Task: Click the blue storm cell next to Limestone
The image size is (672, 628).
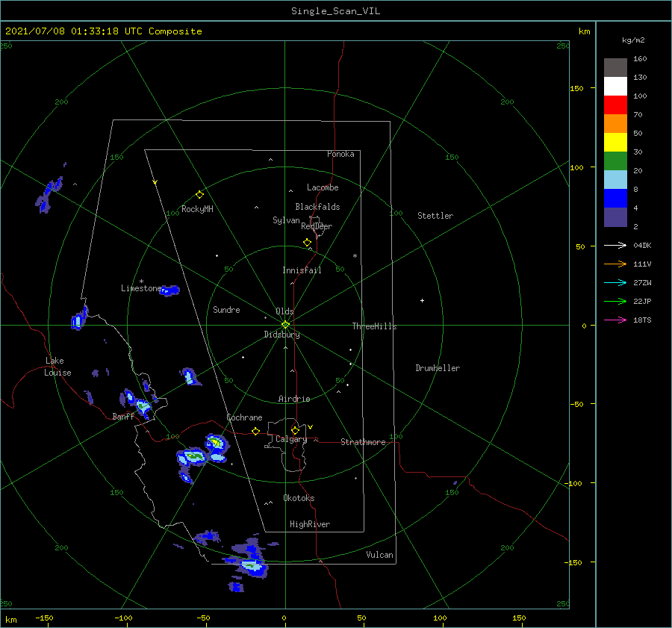Action: point(170,290)
